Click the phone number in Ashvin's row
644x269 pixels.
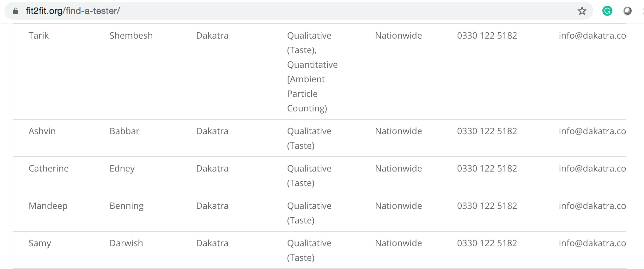click(x=487, y=131)
